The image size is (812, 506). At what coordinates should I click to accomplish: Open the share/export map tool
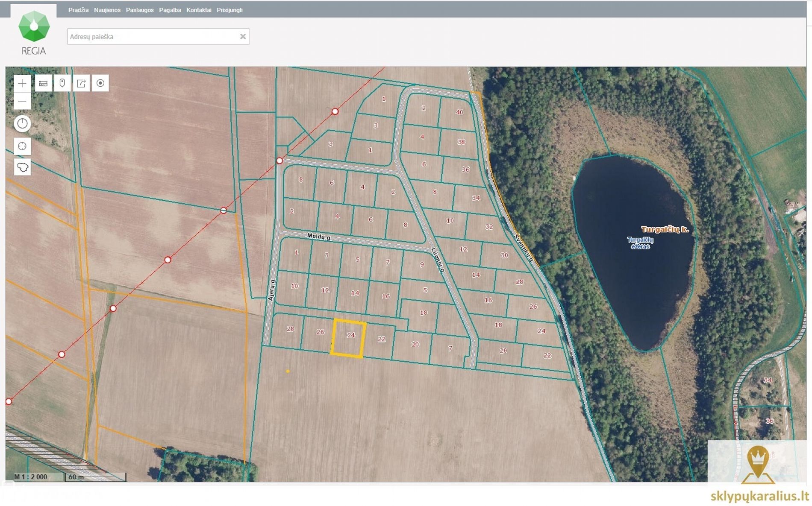81,83
